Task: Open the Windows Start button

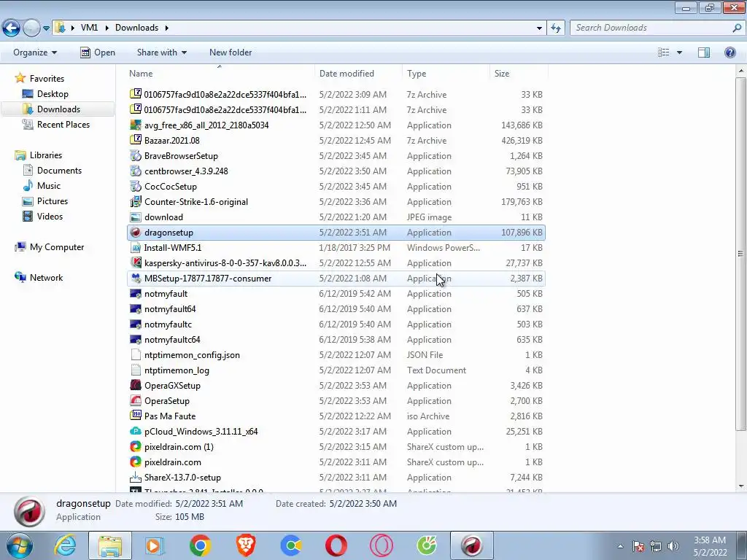Action: [x=20, y=545]
